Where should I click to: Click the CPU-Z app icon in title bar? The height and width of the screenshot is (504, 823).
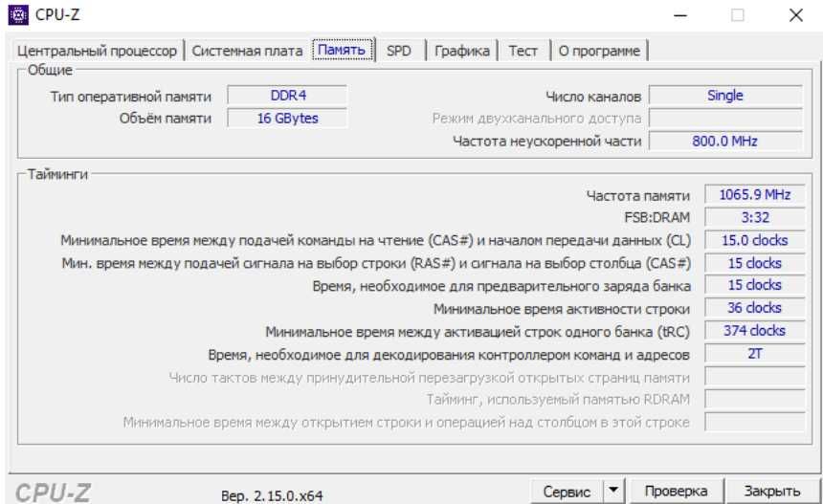coord(18,15)
